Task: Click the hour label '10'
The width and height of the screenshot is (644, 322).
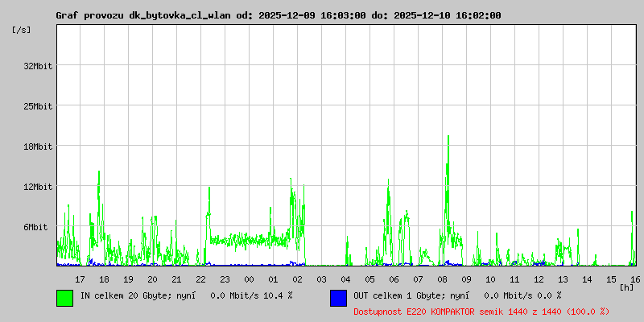Action: [x=490, y=279]
